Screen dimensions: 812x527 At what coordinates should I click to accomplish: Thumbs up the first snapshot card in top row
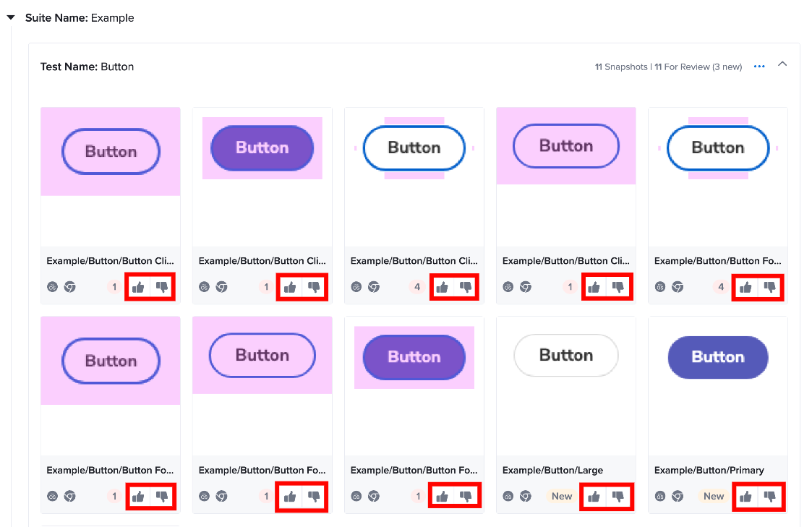click(x=138, y=287)
